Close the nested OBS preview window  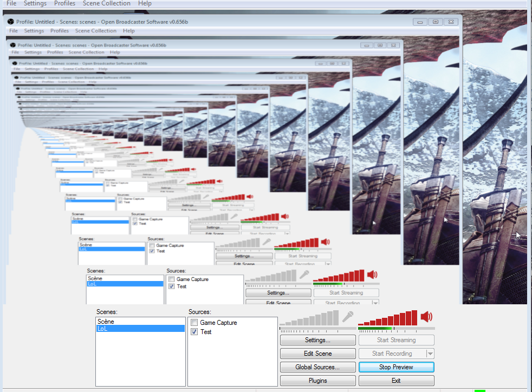point(451,22)
